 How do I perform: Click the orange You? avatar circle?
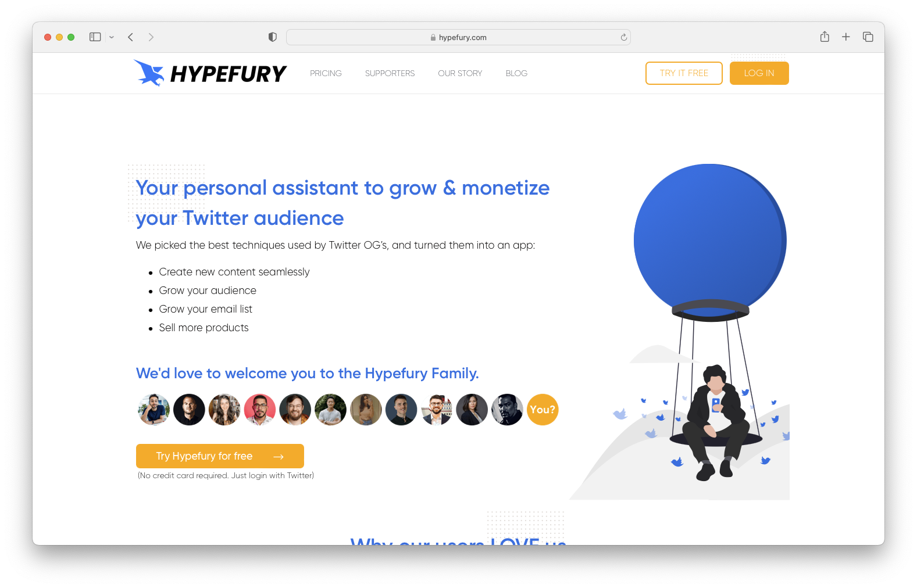pyautogui.click(x=543, y=410)
